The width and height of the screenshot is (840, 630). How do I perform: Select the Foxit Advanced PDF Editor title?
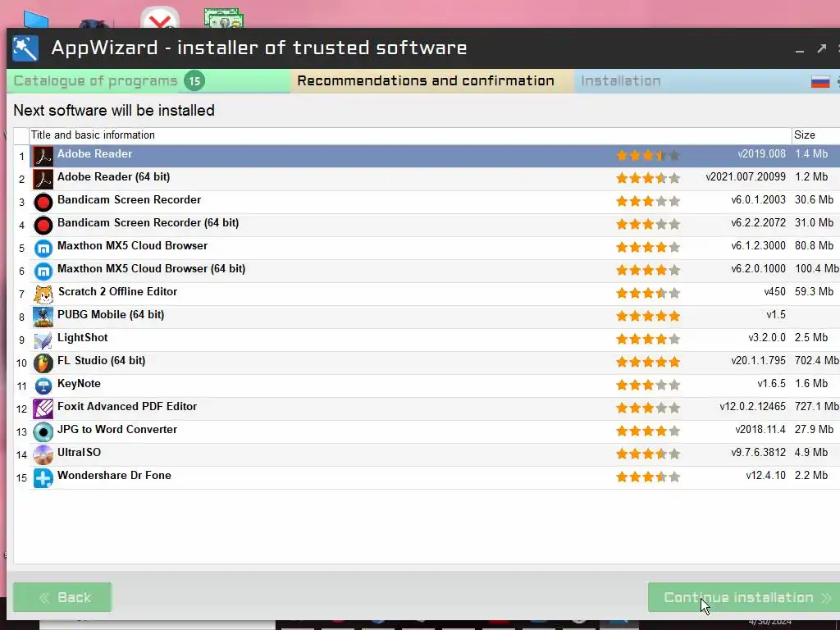click(x=127, y=407)
